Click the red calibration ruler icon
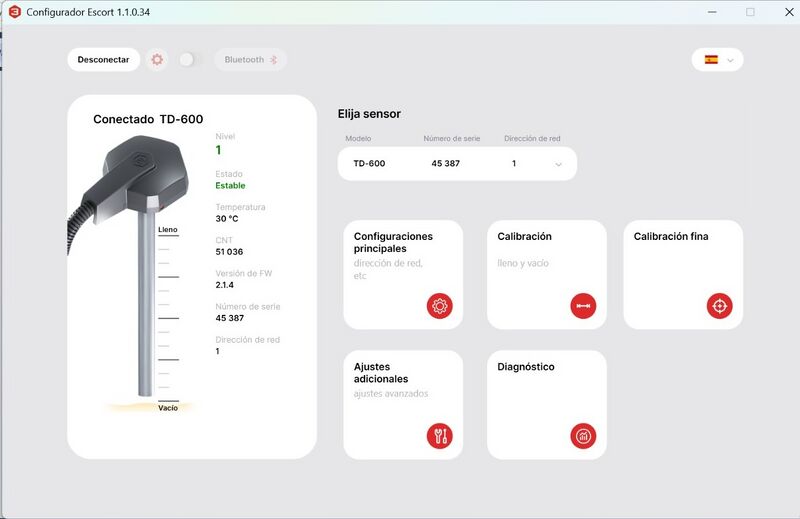Viewport: 800px width, 519px height. tap(583, 306)
